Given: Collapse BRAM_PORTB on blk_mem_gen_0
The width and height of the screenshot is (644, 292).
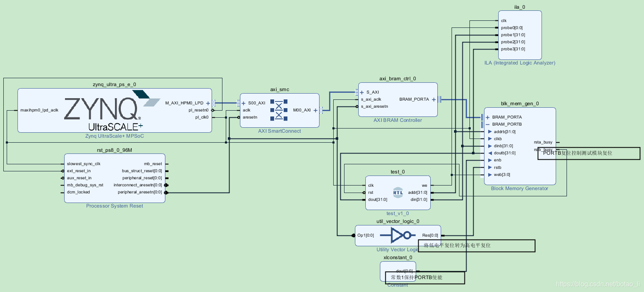Looking at the screenshot, I should pos(487,124).
